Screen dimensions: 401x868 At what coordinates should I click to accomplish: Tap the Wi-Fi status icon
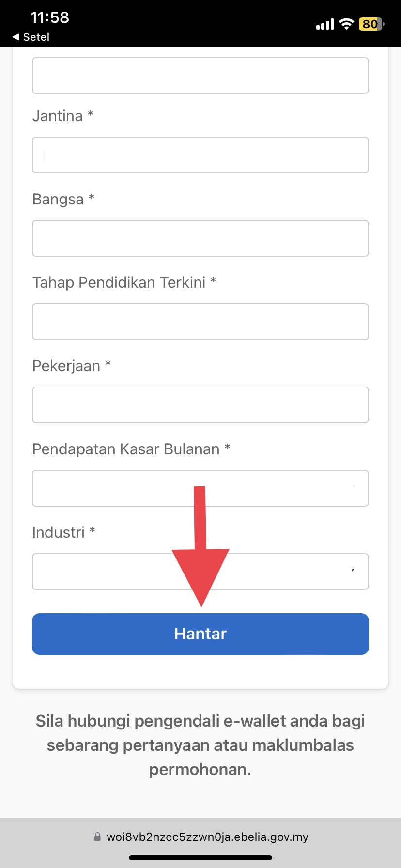[346, 24]
